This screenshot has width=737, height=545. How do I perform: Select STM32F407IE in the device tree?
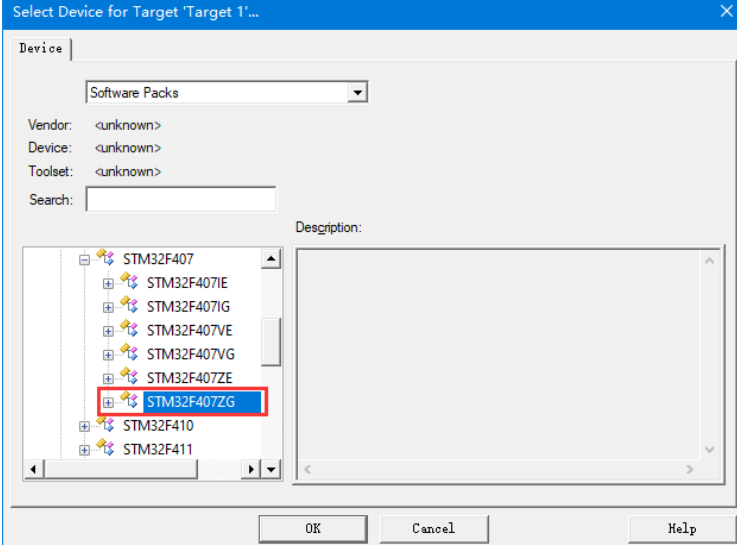pos(187,283)
